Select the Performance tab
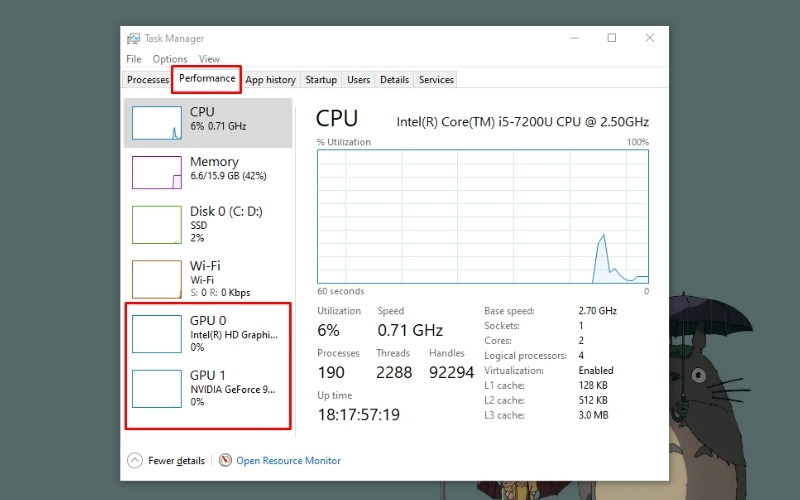 (x=207, y=79)
